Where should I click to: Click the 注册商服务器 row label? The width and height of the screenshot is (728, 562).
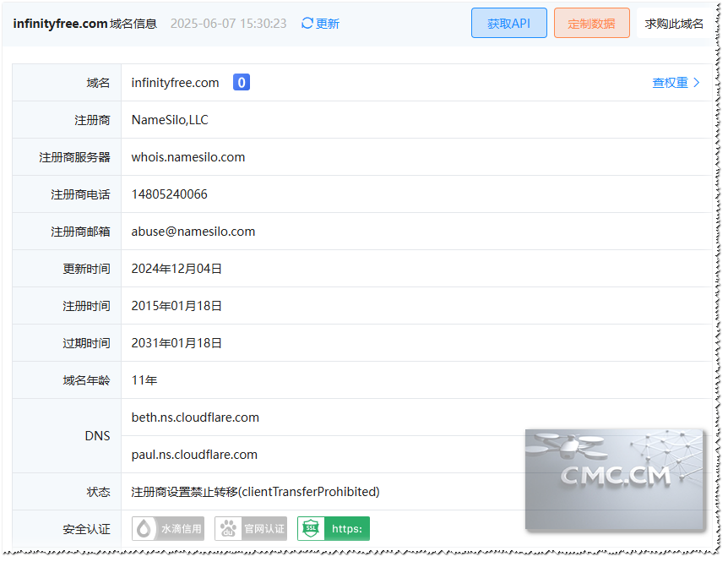[74, 157]
